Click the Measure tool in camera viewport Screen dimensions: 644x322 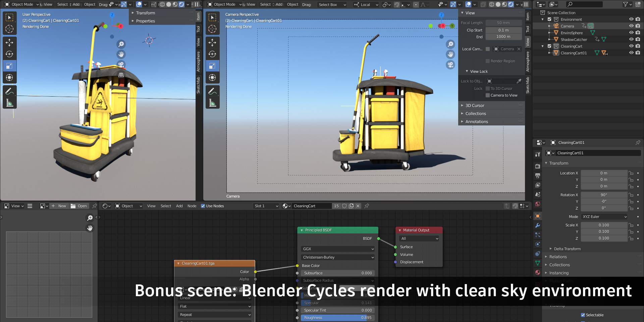coord(212,103)
